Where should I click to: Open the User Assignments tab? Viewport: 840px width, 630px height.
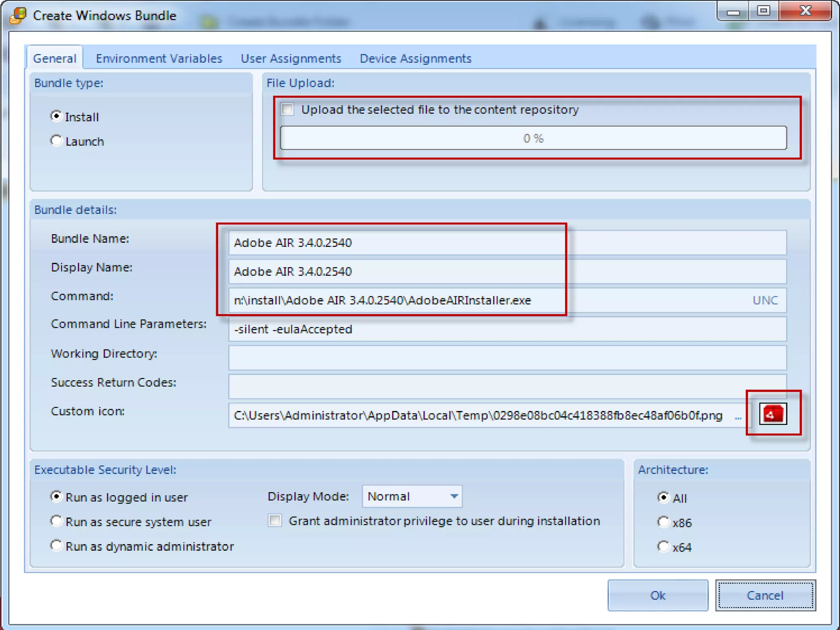[x=291, y=59]
